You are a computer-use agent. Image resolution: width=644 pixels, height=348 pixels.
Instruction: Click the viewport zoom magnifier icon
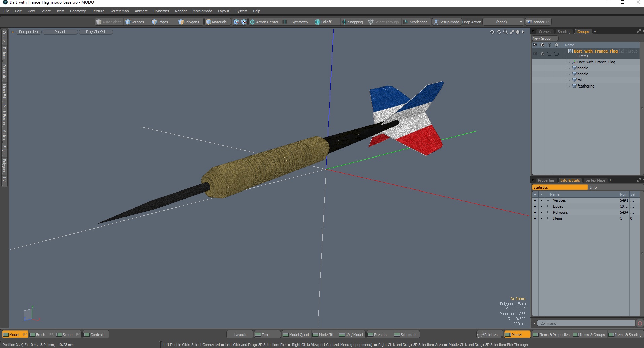tap(505, 32)
